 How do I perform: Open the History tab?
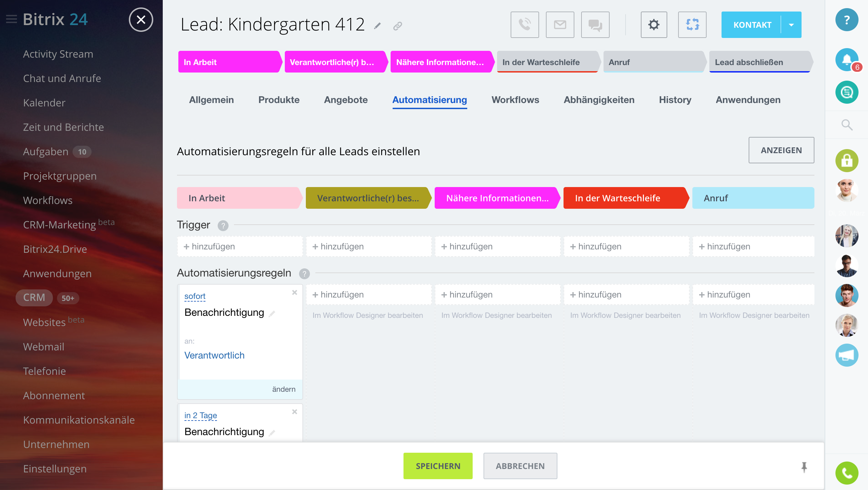[675, 100]
